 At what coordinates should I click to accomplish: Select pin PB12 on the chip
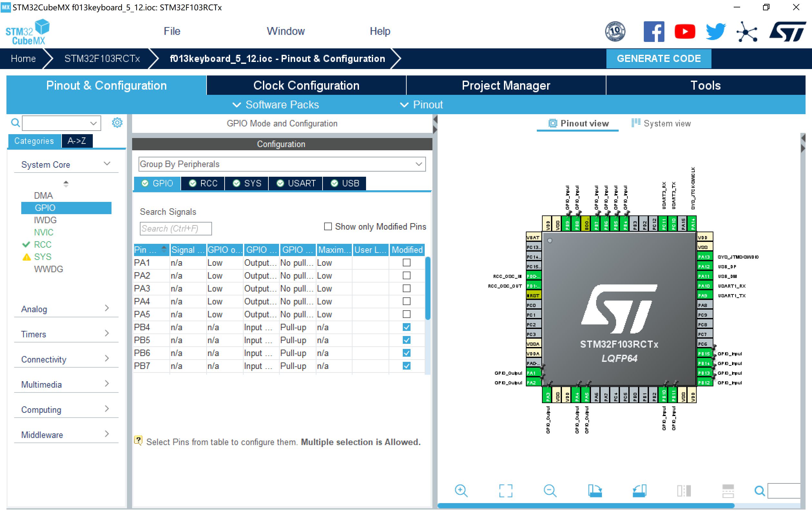(x=705, y=383)
